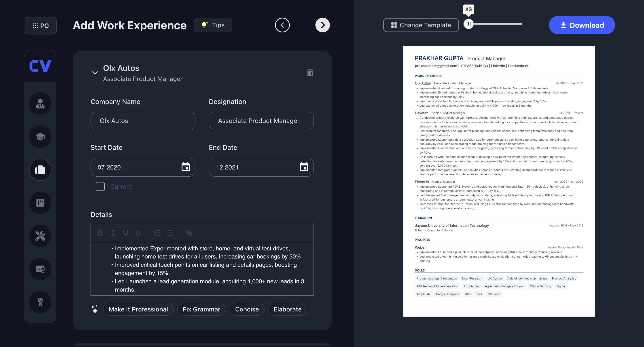Open the personal info sidebar section
644x347 pixels.
tap(40, 104)
